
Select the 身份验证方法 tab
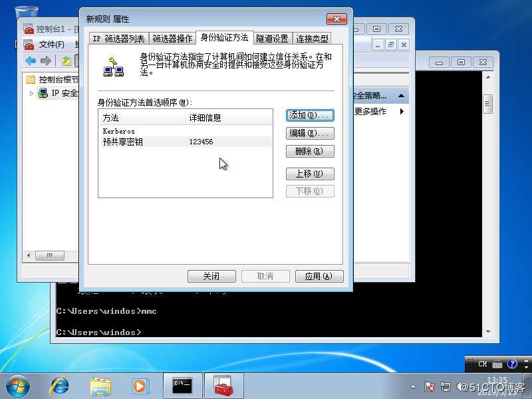(x=224, y=37)
